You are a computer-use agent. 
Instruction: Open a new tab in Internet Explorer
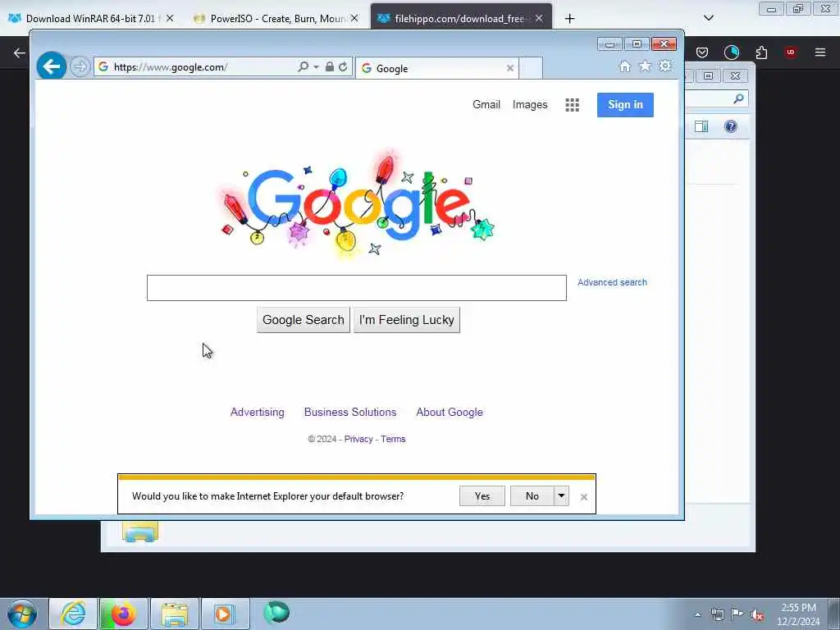(531, 68)
